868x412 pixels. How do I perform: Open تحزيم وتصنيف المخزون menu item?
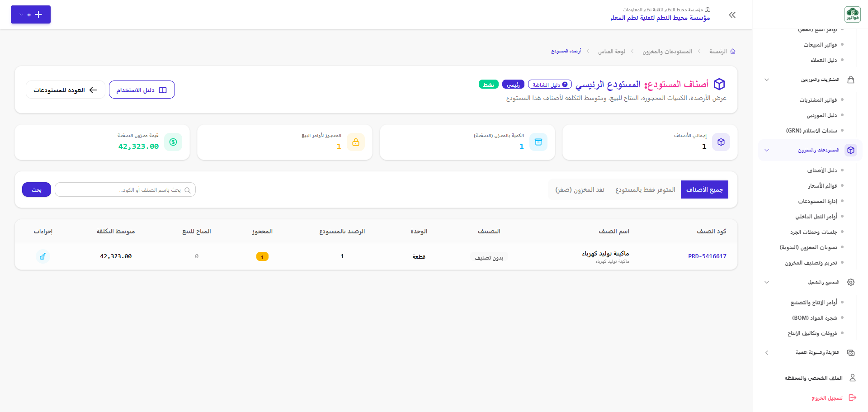point(811,263)
